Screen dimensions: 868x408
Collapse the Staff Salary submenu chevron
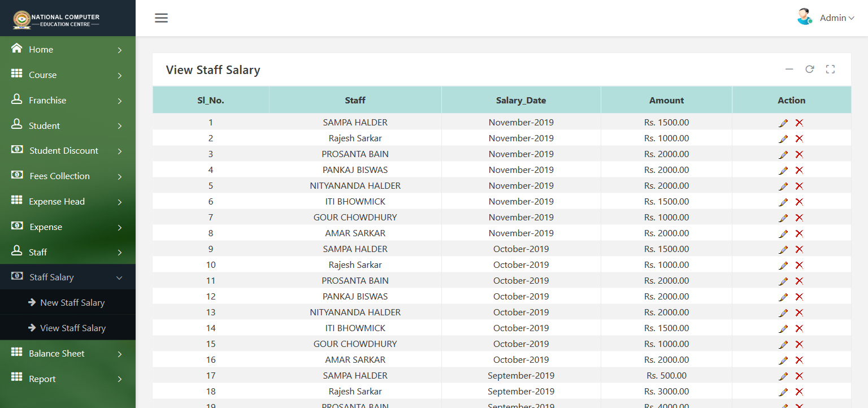coord(119,277)
